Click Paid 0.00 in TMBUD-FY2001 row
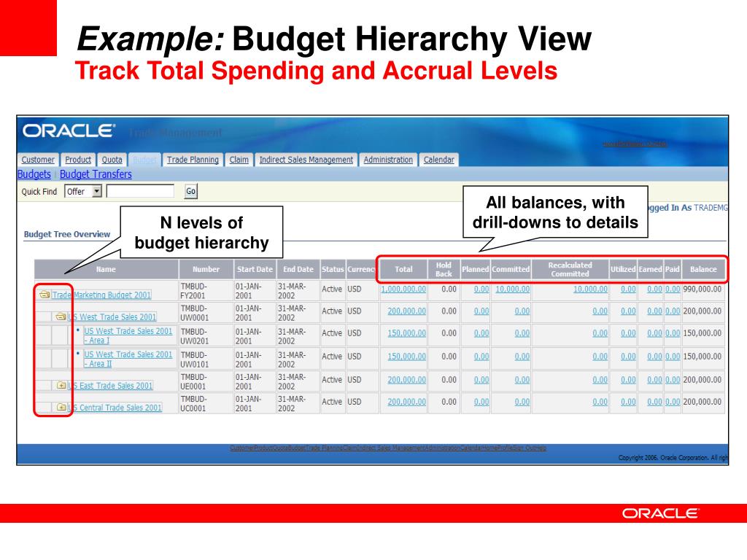Viewport: 747px width, 560px height. tap(673, 289)
